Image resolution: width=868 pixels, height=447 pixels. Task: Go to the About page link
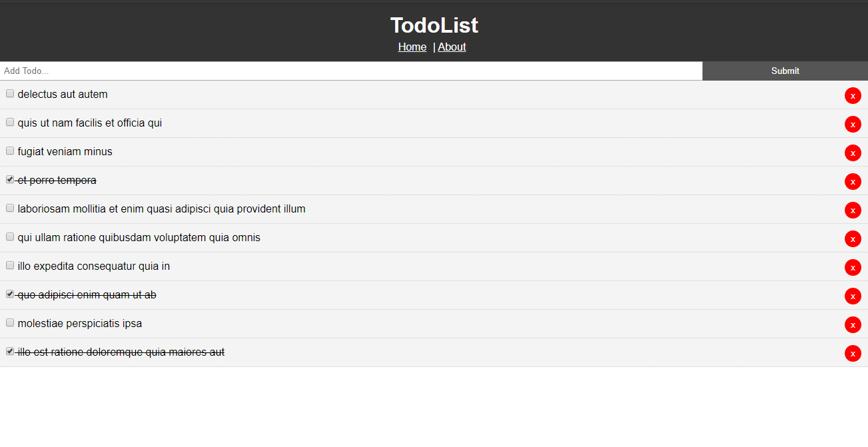[452, 47]
